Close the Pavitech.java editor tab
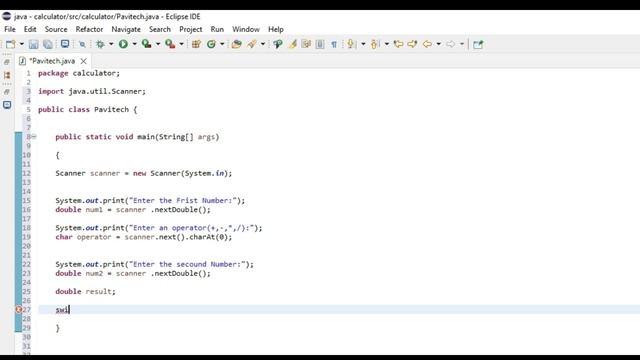This screenshot has height=360, width=640. [84, 61]
